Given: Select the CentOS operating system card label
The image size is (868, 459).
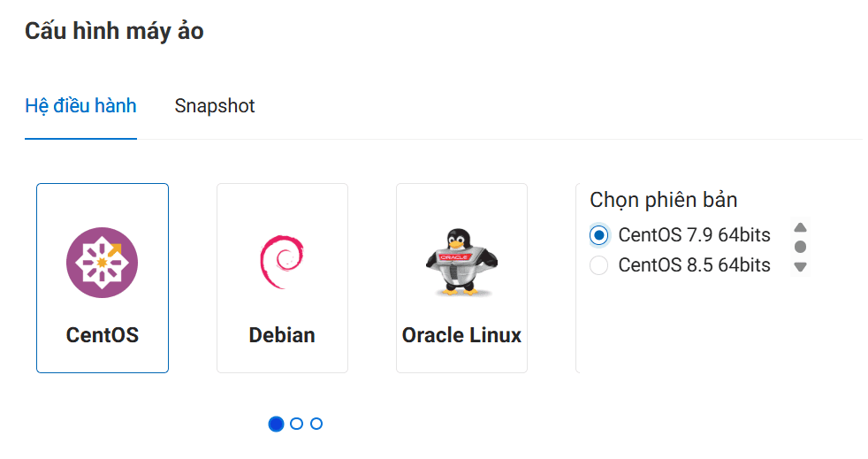Looking at the screenshot, I should coord(103,335).
